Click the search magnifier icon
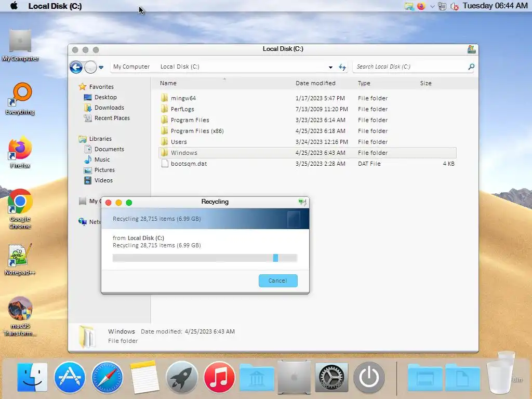The image size is (532, 399). pos(471,66)
